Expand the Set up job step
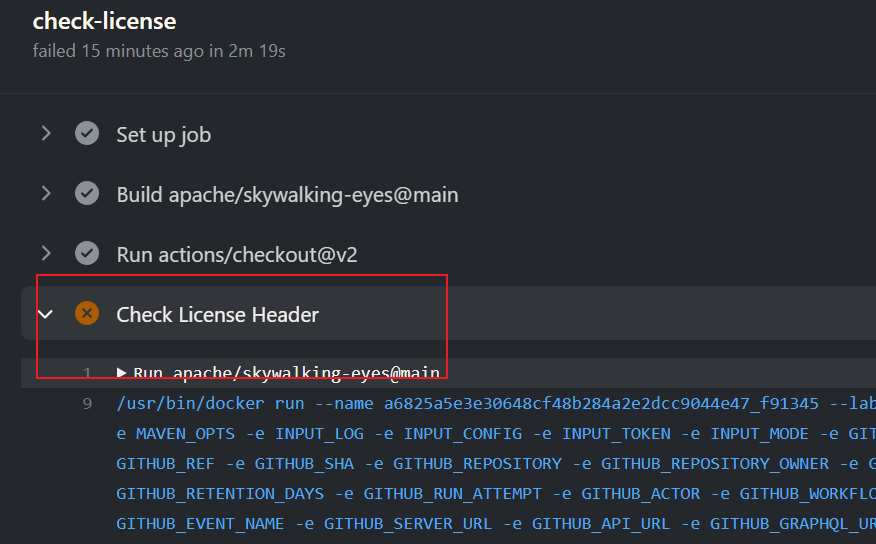This screenshot has width=876, height=544. pyautogui.click(x=46, y=133)
